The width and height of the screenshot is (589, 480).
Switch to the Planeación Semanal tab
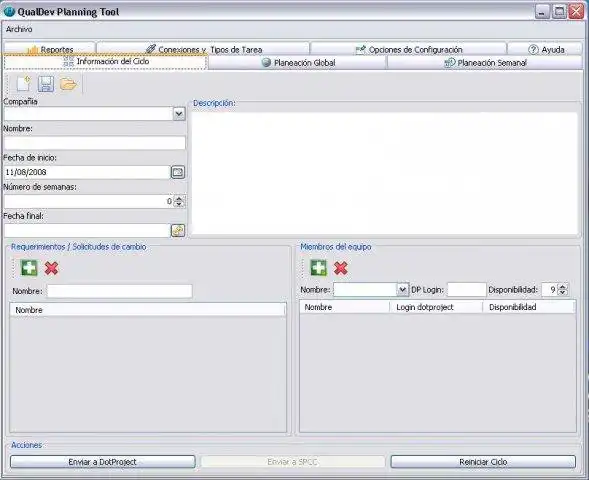click(485, 63)
